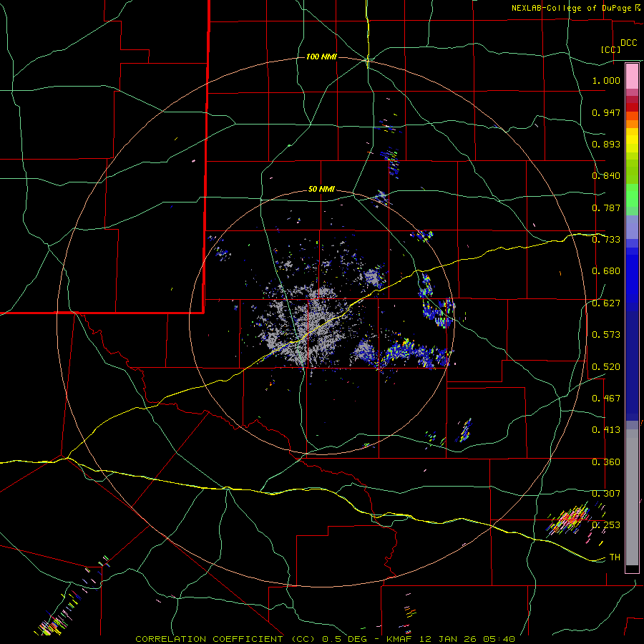Click the 0.253 legend value

coord(606,525)
